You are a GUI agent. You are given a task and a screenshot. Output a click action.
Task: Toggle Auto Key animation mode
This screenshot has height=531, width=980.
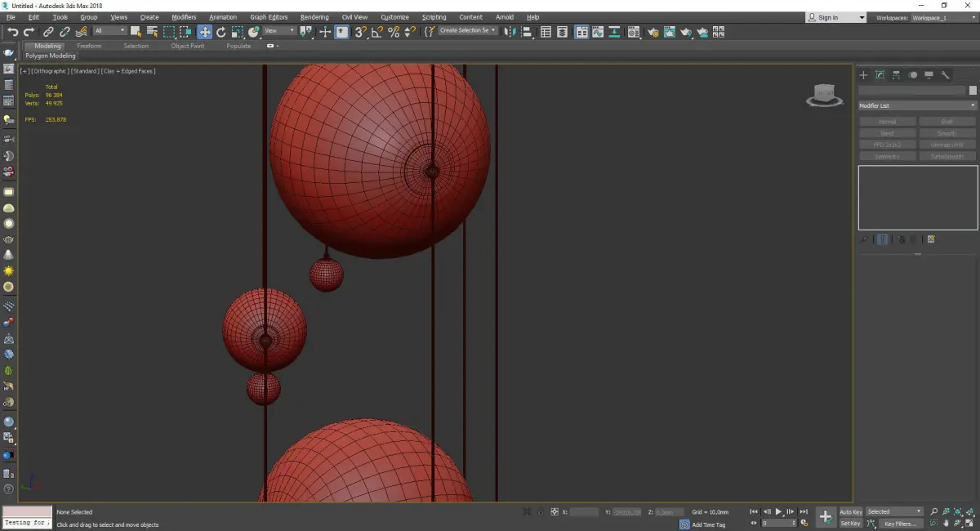point(851,512)
